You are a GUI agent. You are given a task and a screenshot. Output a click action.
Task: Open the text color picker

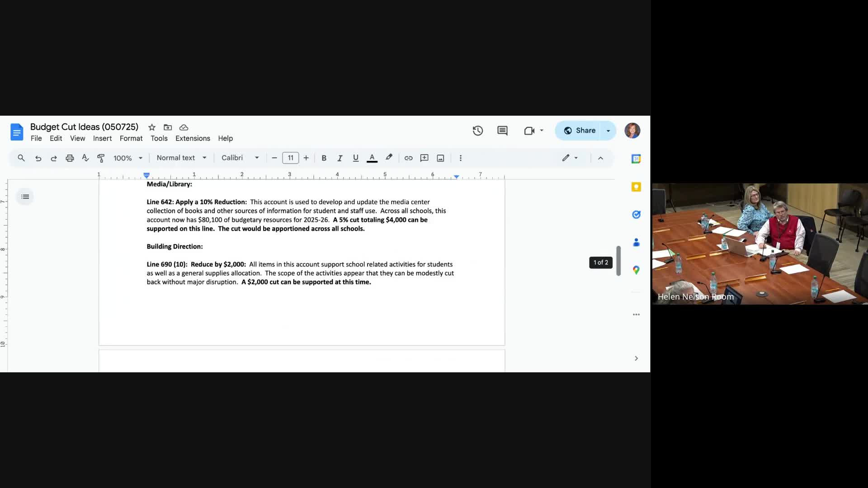372,158
